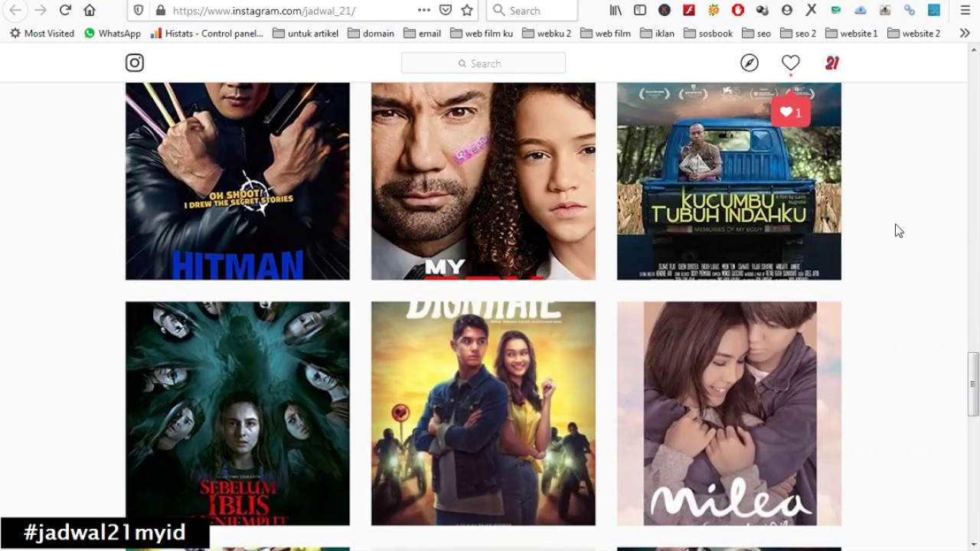The width and height of the screenshot is (980, 551).
Task: Show more bookmarks with double chevron
Action: pos(965,33)
